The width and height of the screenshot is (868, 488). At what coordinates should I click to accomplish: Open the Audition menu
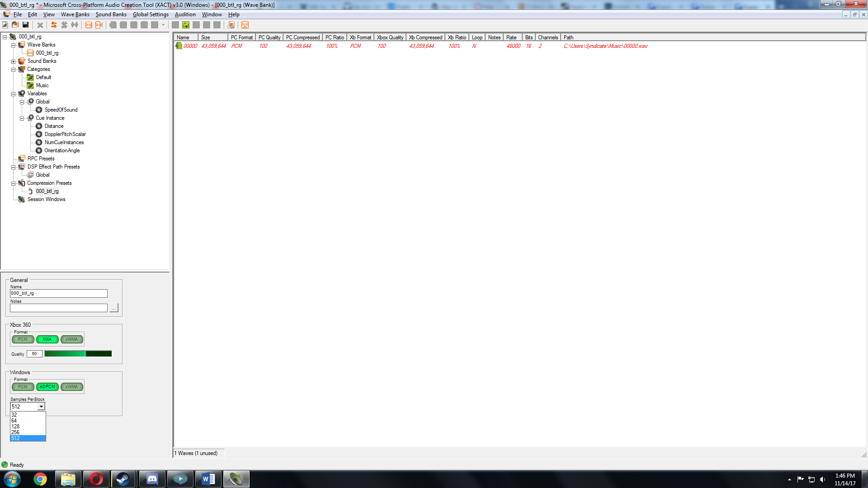point(185,14)
